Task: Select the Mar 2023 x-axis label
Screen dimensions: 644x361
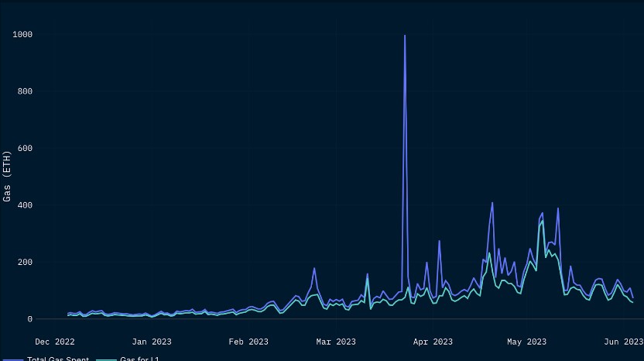Action: 336,341
